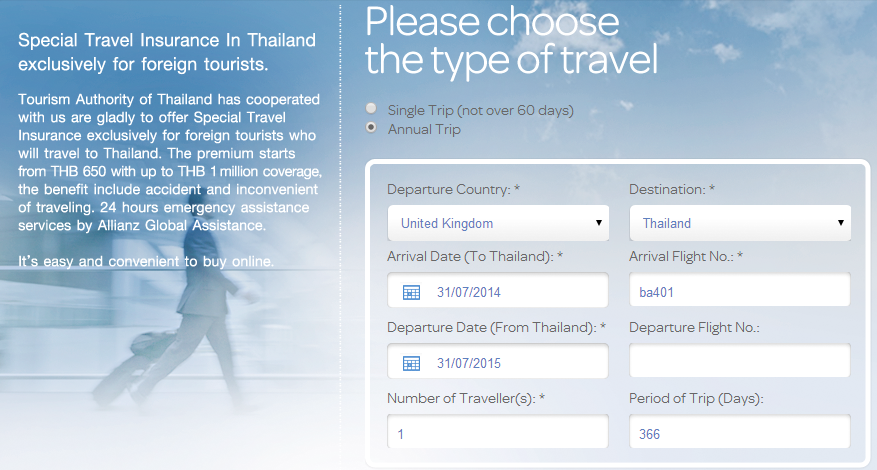Click the "Departure Country:" field label
The height and width of the screenshot is (470, 877).
446,190
